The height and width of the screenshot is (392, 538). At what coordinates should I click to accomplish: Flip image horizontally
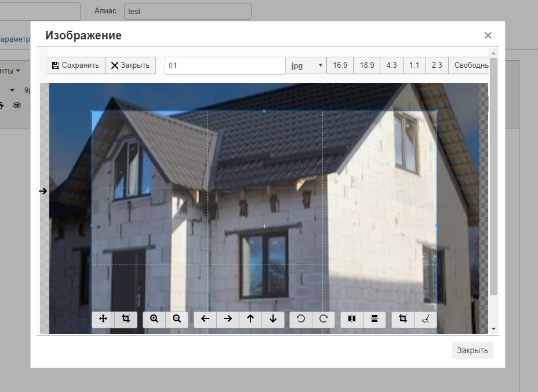[352, 319]
